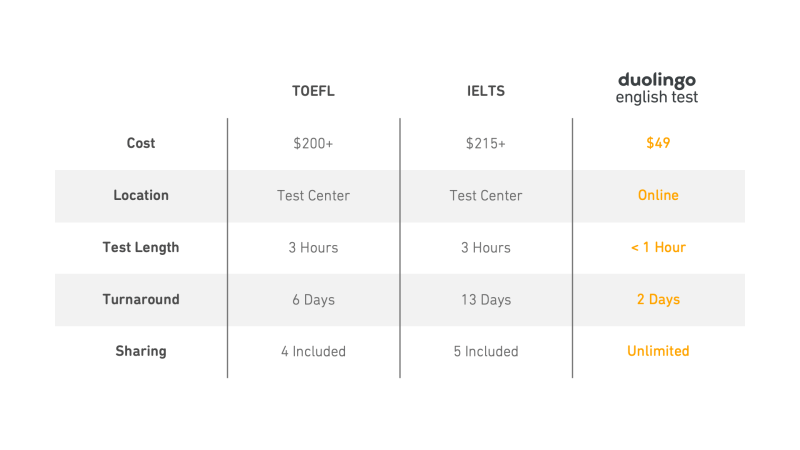Select the TOEFL column header

coord(313,91)
